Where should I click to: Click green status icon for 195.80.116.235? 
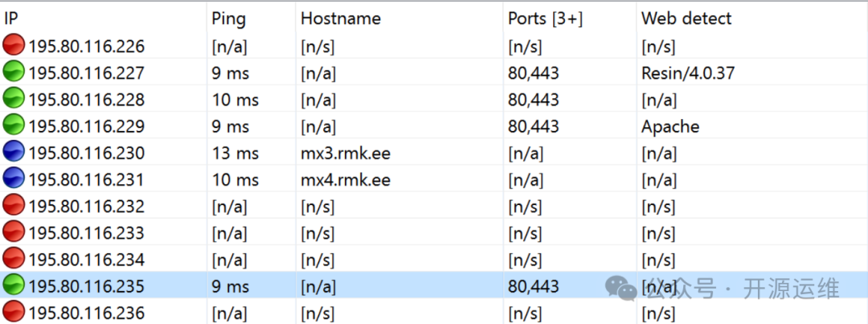coord(14,285)
